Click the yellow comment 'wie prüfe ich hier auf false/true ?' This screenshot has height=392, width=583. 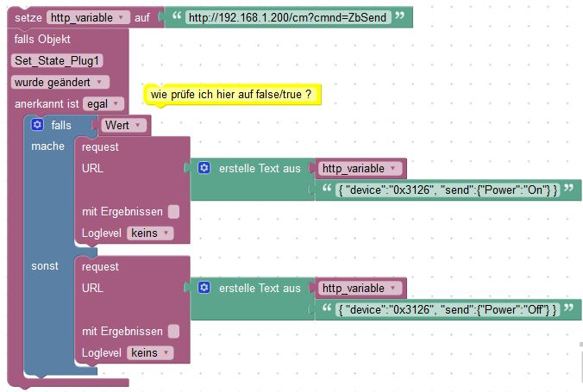coord(232,95)
